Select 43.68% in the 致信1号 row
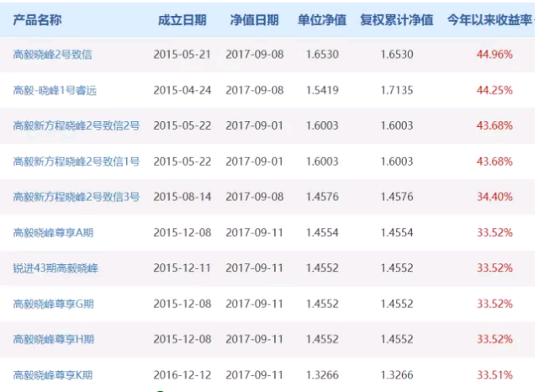Image resolution: width=544 pixels, height=392 pixels. pyautogui.click(x=494, y=162)
